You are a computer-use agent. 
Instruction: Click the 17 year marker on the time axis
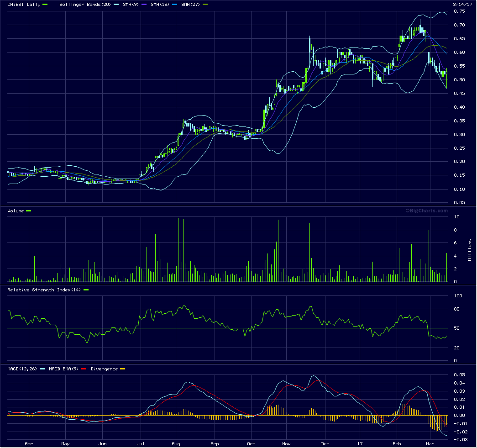pyautogui.click(x=360, y=443)
